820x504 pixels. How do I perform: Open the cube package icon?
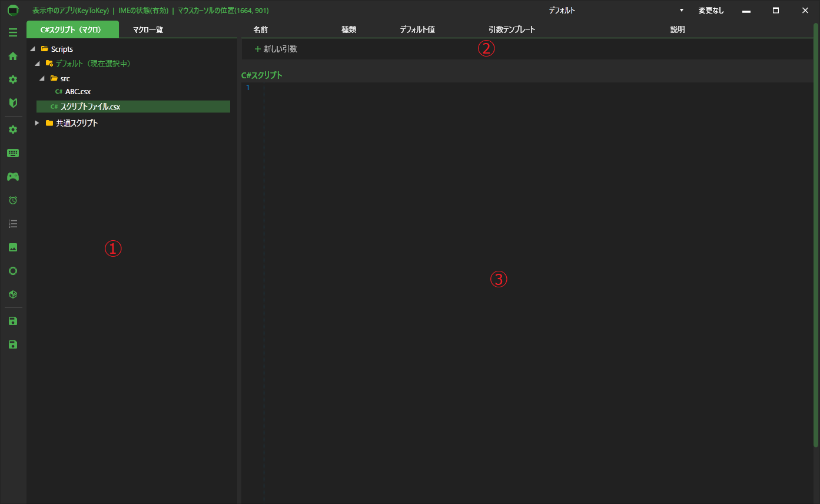(x=13, y=294)
